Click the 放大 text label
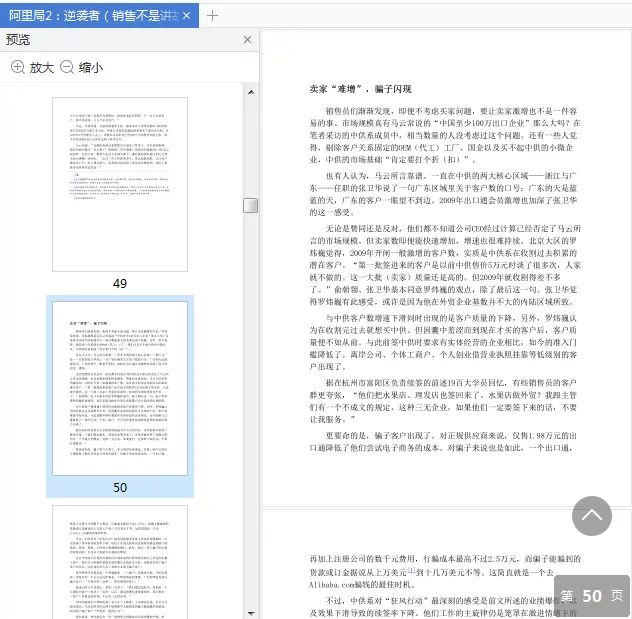This screenshot has width=632, height=619. tap(42, 67)
